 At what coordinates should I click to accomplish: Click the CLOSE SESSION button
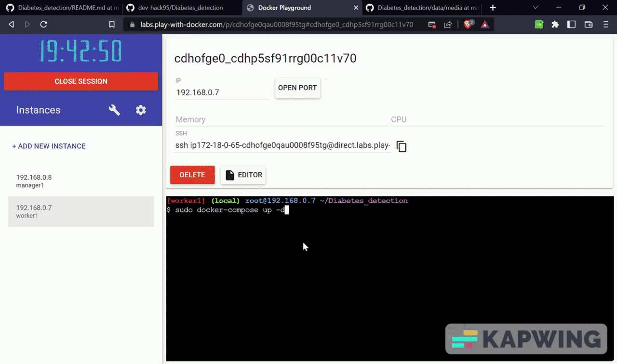81,81
